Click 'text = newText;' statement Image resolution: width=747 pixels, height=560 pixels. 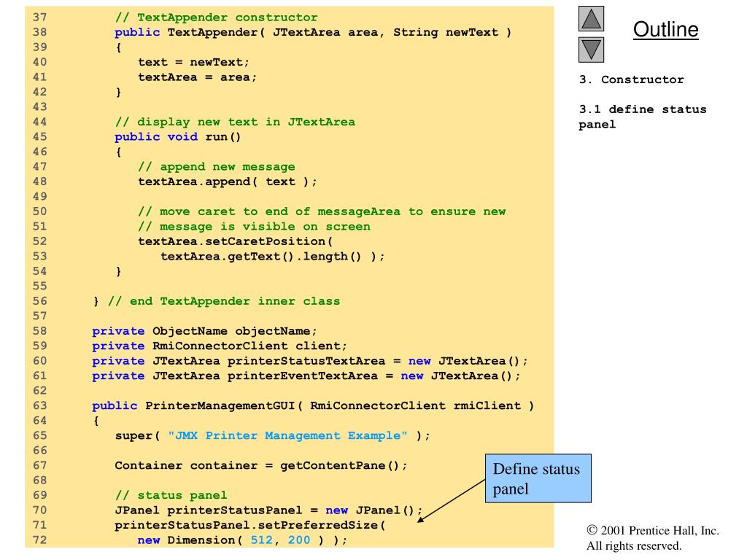[x=193, y=63]
